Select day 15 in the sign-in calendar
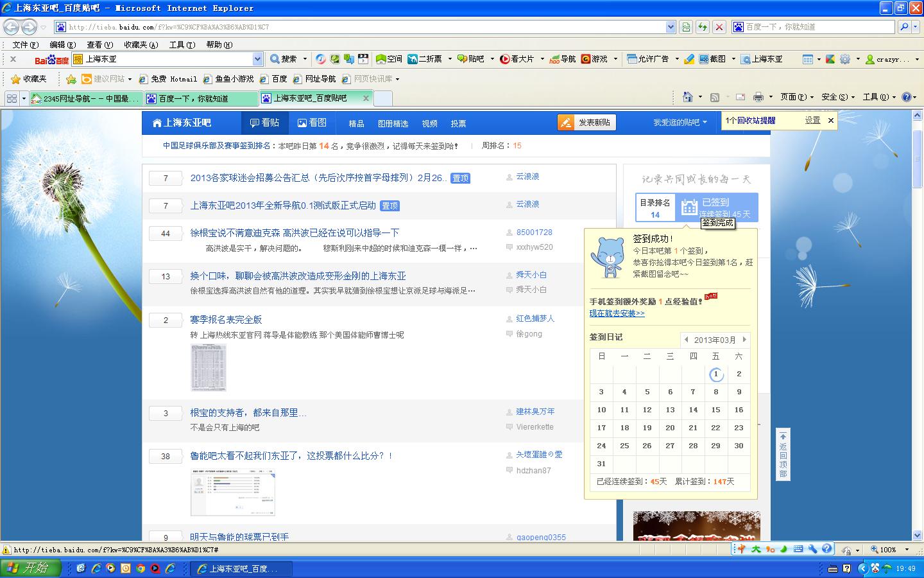This screenshot has height=578, width=924. point(716,410)
